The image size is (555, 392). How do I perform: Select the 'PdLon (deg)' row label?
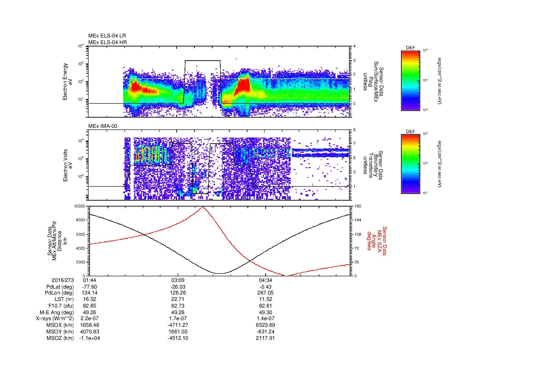[60, 293]
